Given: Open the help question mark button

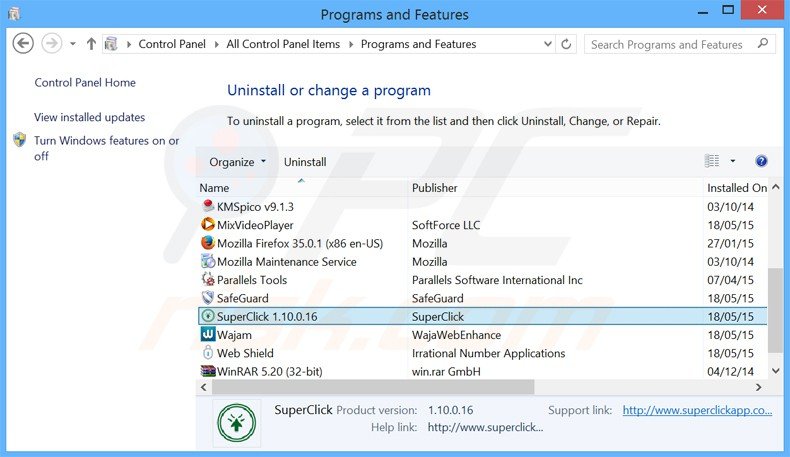Looking at the screenshot, I should 761,161.
